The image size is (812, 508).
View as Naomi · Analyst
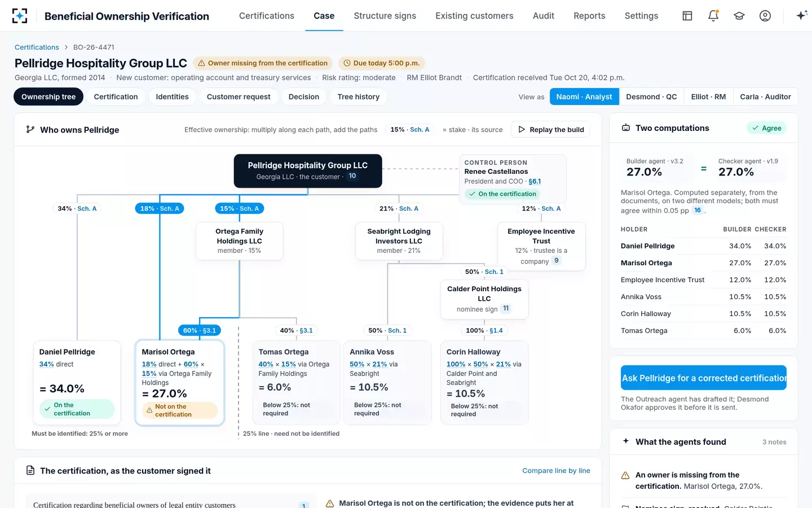584,97
